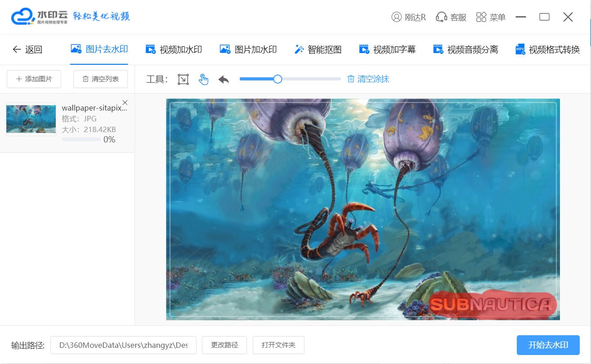This screenshot has height=364, width=591.
Task: Click the trash icon in 清空列表
Action: pyautogui.click(x=85, y=79)
